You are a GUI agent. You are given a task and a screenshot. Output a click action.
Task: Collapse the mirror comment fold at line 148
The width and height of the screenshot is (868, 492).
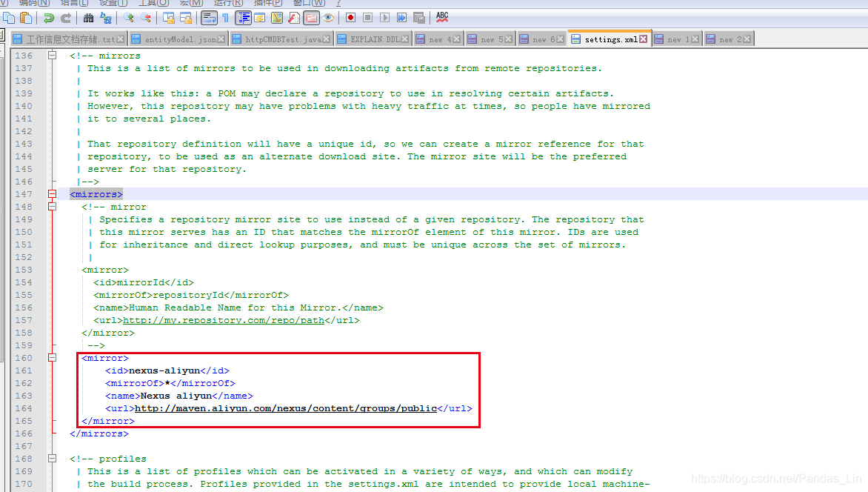coord(52,207)
